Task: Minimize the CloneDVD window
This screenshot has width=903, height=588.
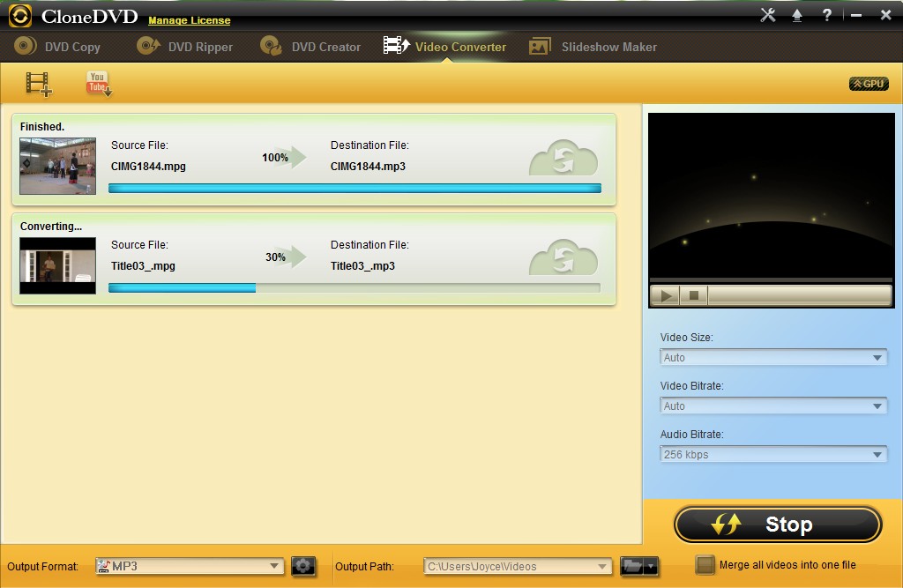Action: pyautogui.click(x=856, y=16)
